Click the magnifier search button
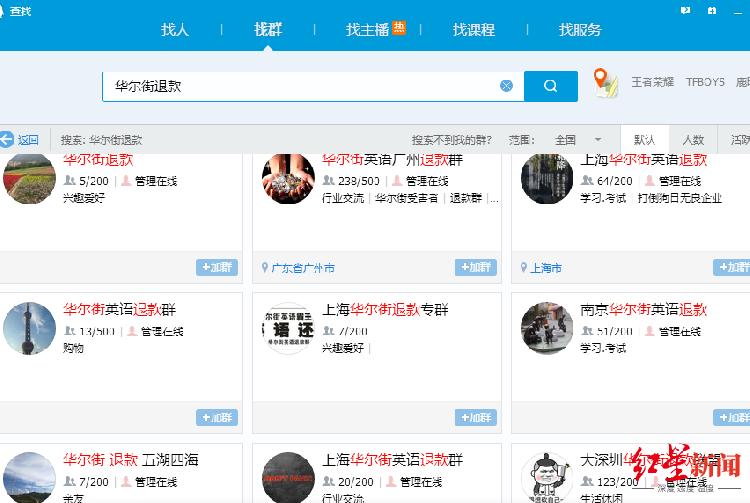Image resolution: width=750 pixels, height=503 pixels. [x=551, y=86]
